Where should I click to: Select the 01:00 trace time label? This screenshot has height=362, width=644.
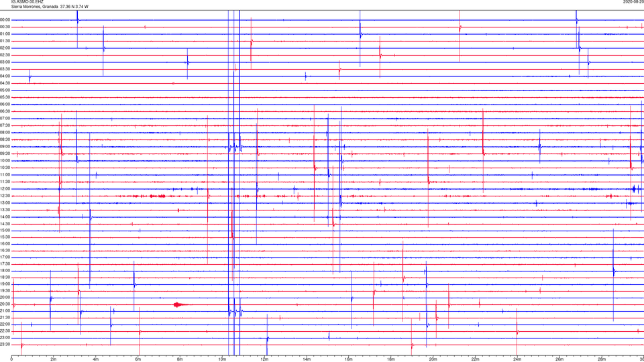tap(5, 34)
